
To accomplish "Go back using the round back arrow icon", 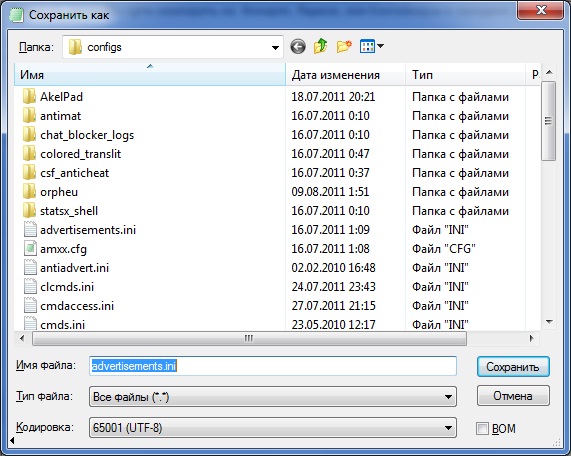I will pyautogui.click(x=298, y=47).
